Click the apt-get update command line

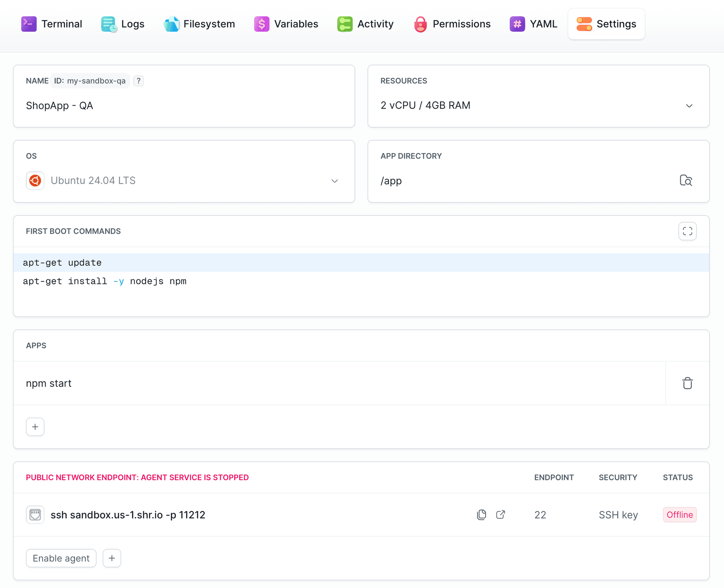point(62,263)
